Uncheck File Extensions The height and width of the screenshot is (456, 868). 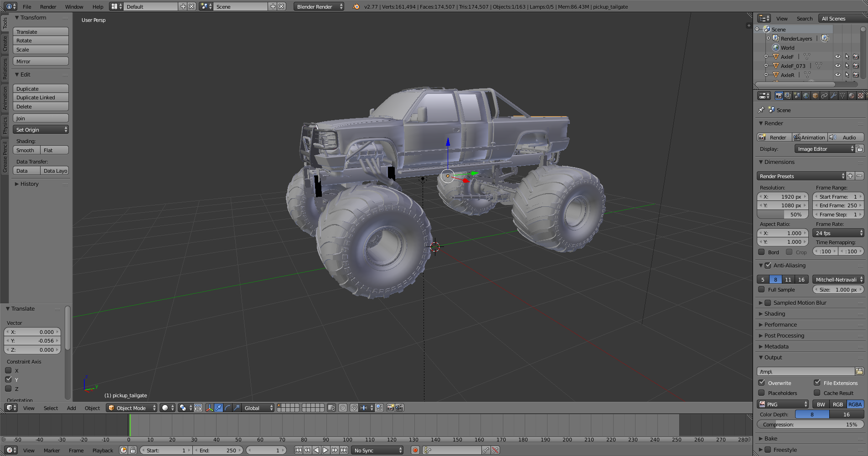point(817,383)
